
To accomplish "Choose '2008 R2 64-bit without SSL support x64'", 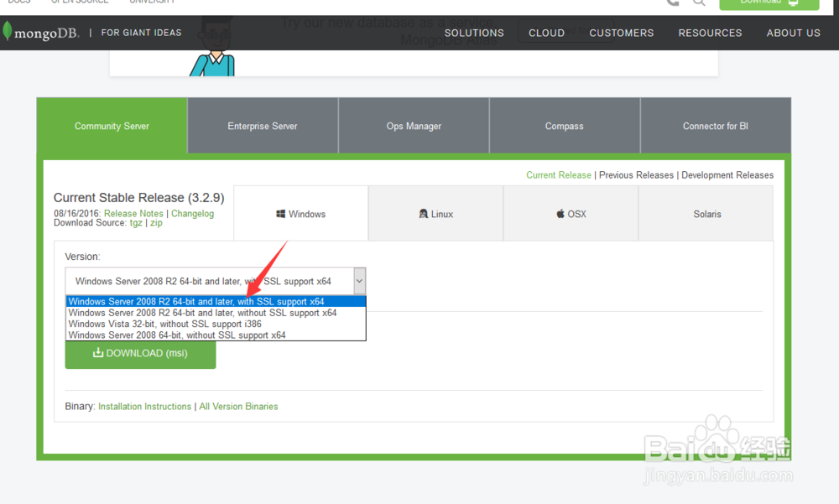I will (x=216, y=313).
